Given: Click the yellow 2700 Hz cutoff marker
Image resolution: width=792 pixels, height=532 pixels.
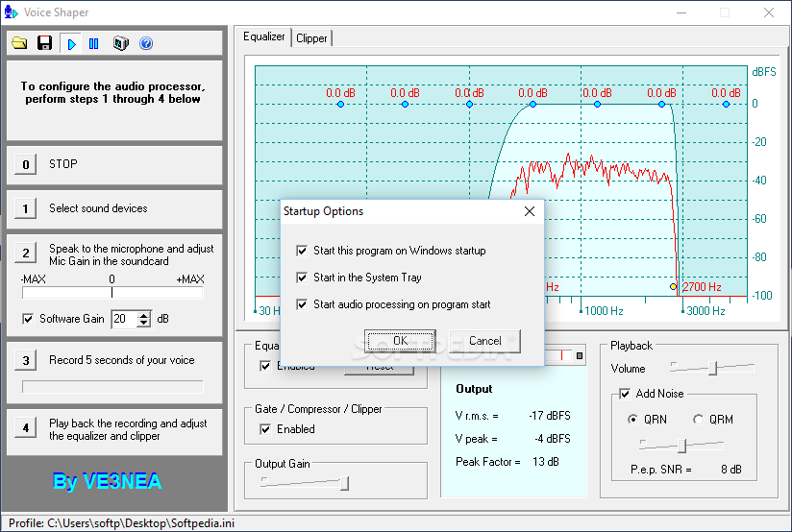Looking at the screenshot, I should pyautogui.click(x=673, y=287).
